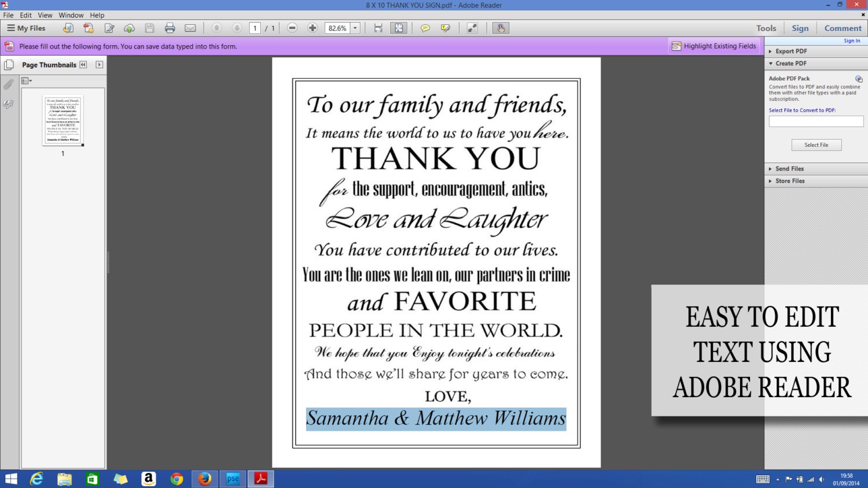Click the signatures pen sidebar icon
Viewport: 868px width, 488px height.
coord(9,105)
